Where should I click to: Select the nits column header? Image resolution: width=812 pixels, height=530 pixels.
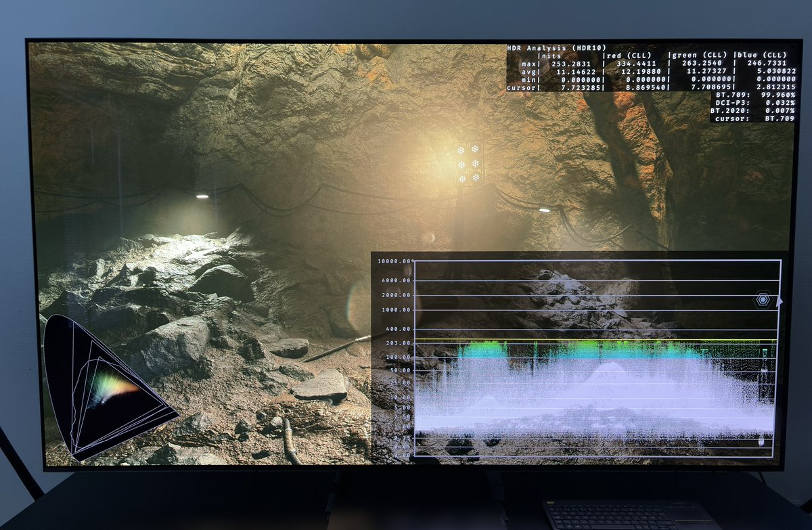coord(549,56)
